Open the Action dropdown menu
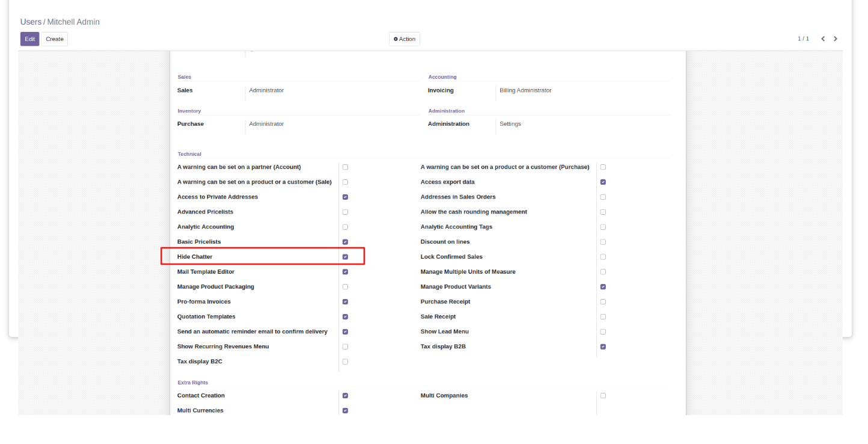This screenshot has height=444, width=868. point(405,39)
